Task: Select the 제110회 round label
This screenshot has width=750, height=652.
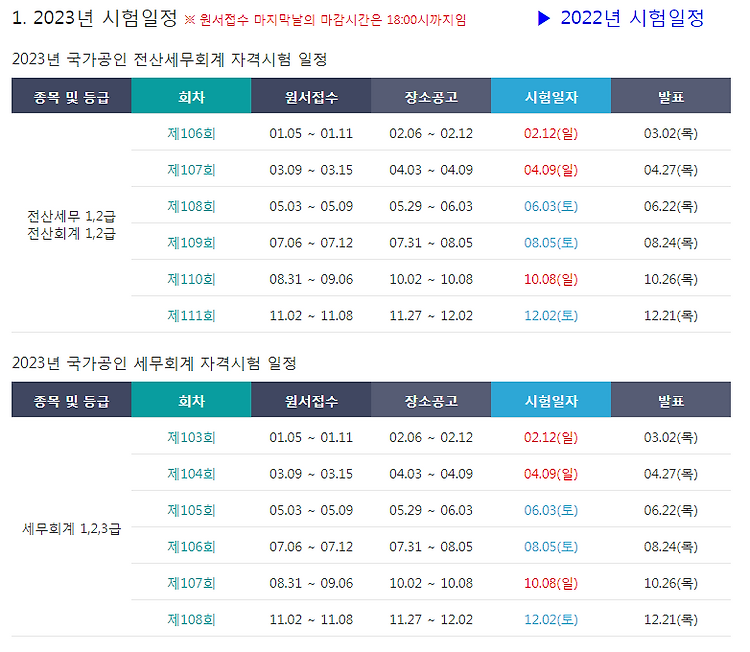Action: (x=191, y=279)
